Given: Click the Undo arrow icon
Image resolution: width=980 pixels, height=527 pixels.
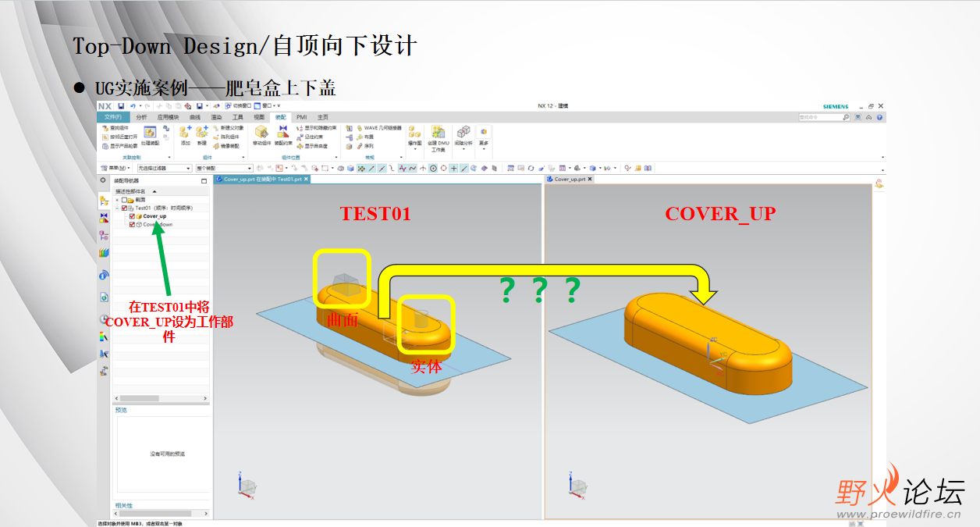Looking at the screenshot, I should click(133, 105).
